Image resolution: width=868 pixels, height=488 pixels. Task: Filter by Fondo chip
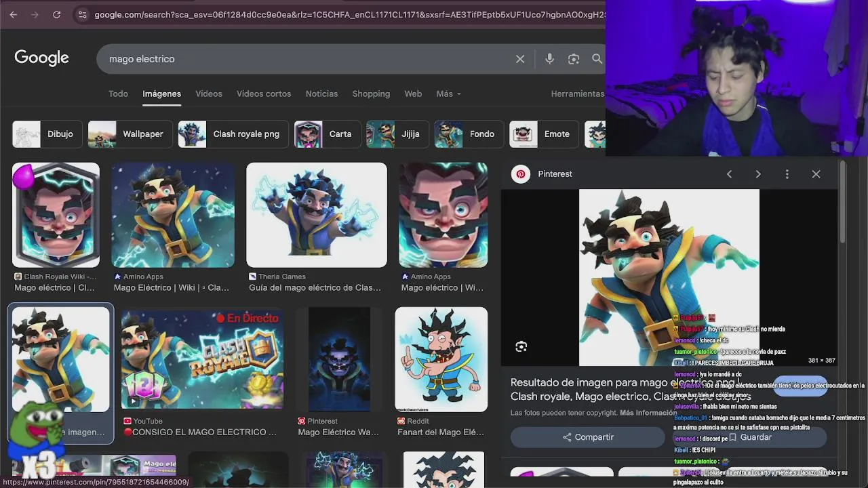[469, 134]
